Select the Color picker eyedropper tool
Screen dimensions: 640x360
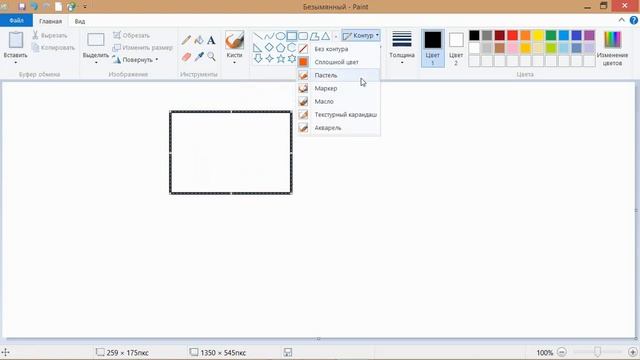pyautogui.click(x=199, y=56)
